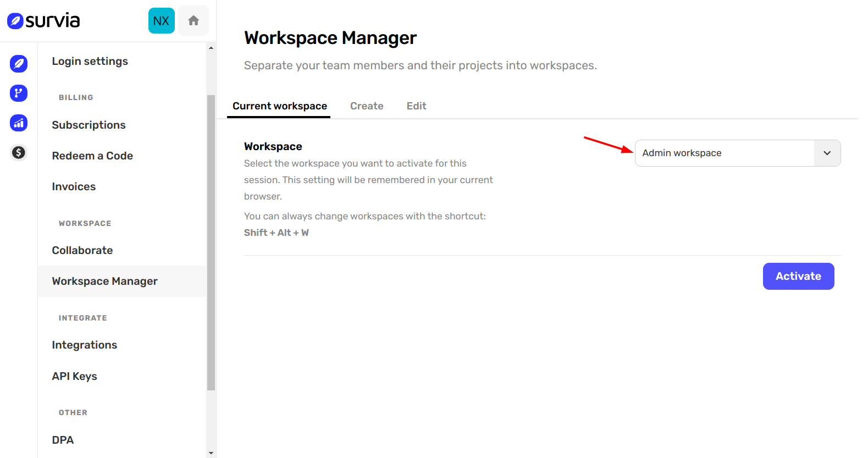Click the Survia logo in the header
868x458 pixels.
coord(43,21)
